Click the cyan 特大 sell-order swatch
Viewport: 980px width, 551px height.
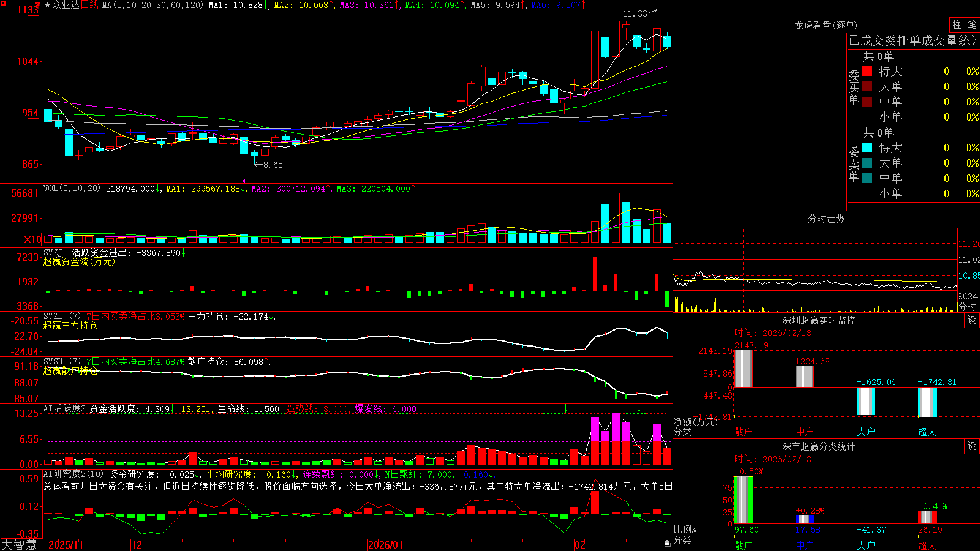867,148
